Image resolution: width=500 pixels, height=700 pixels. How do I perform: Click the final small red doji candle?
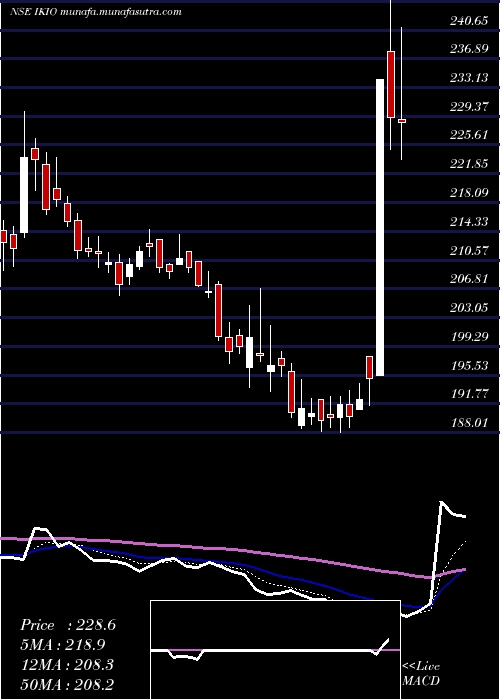(402, 121)
